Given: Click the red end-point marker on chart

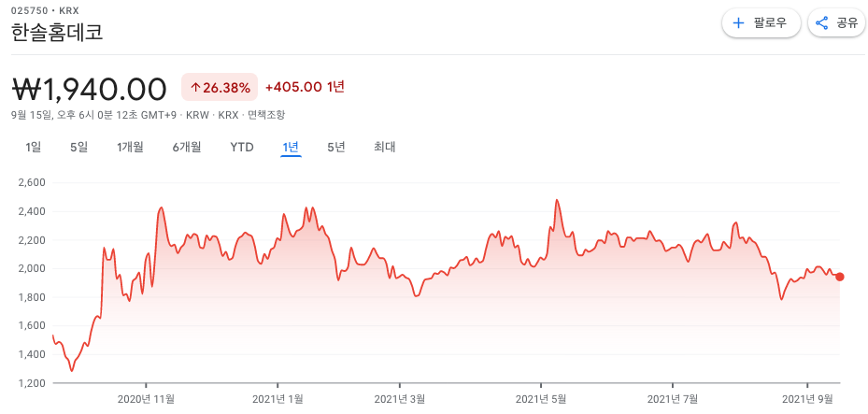Looking at the screenshot, I should (x=840, y=277).
